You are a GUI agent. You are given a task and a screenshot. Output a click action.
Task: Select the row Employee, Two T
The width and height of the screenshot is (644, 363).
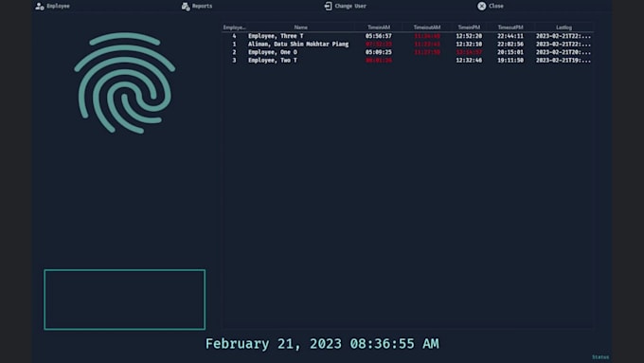(407, 61)
